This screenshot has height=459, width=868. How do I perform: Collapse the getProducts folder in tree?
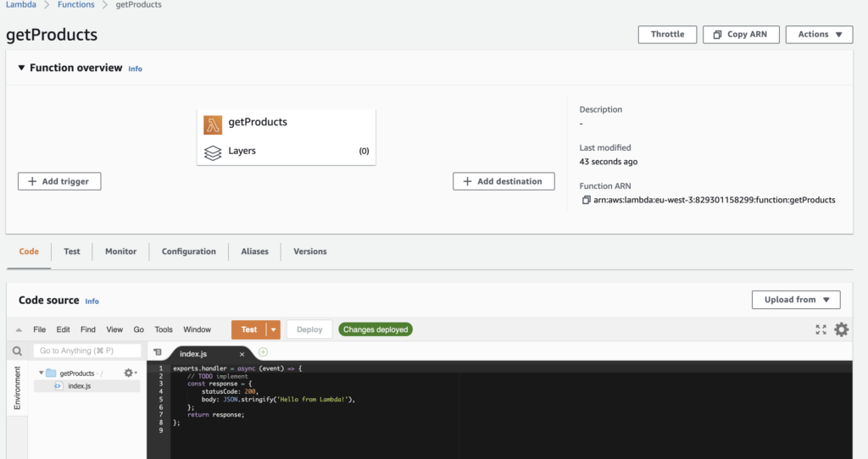click(41, 373)
